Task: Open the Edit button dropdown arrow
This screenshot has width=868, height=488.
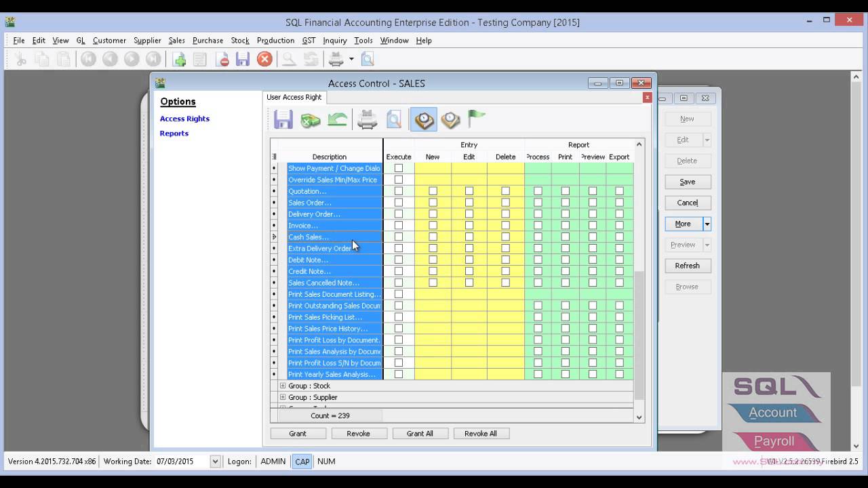Action: (707, 140)
